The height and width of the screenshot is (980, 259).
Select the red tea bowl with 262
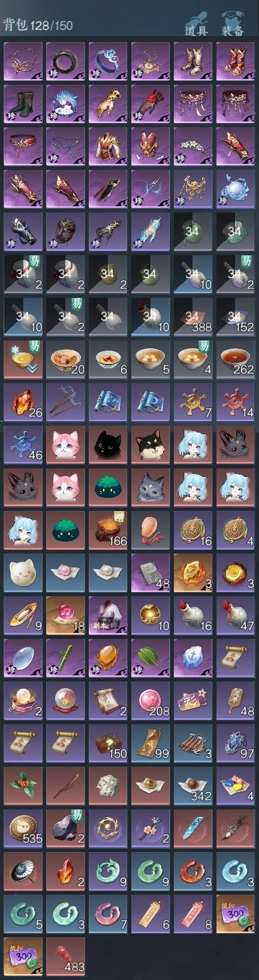pyautogui.click(x=236, y=359)
